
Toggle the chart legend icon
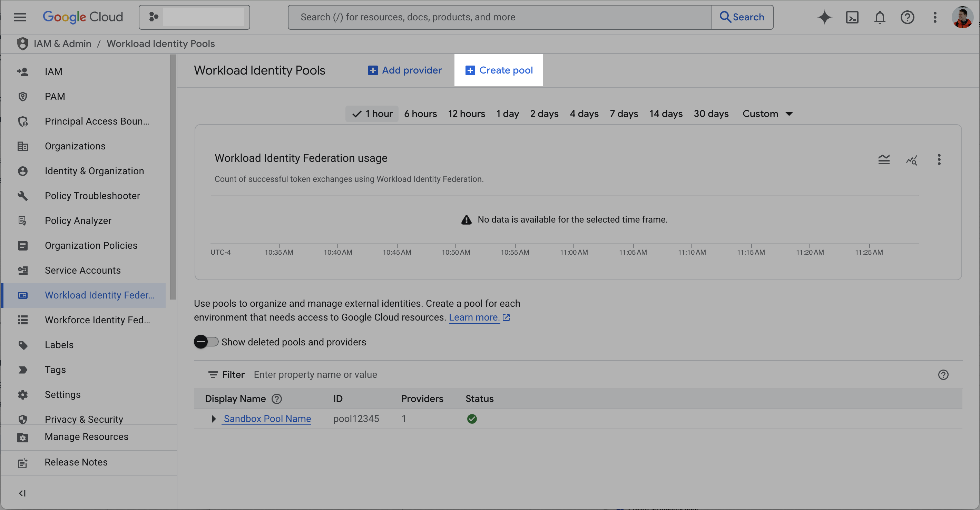884,159
